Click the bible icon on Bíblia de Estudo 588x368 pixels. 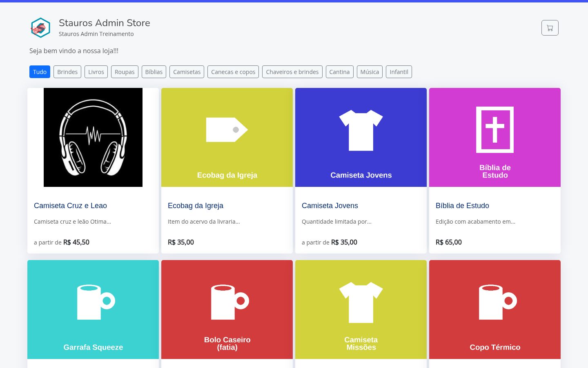point(495,130)
